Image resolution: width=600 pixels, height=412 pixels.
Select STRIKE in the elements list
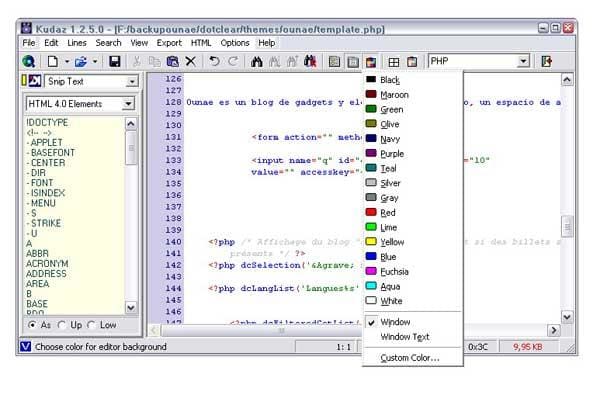pos(46,223)
